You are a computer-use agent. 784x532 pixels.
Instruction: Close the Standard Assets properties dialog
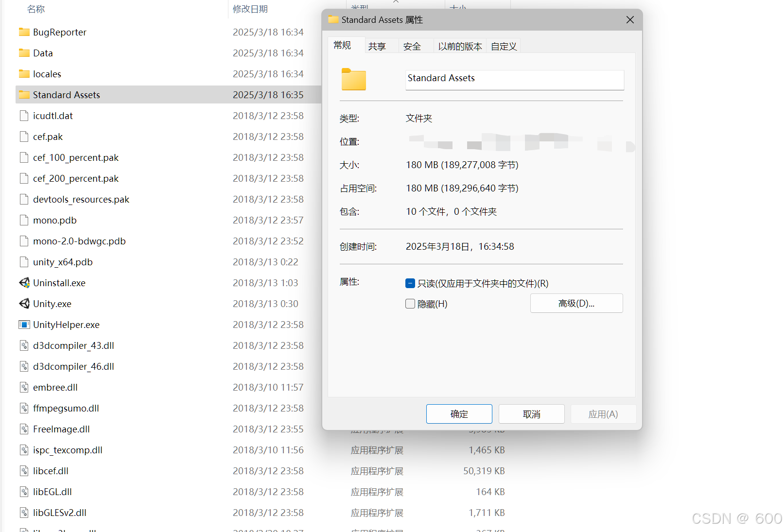click(630, 20)
